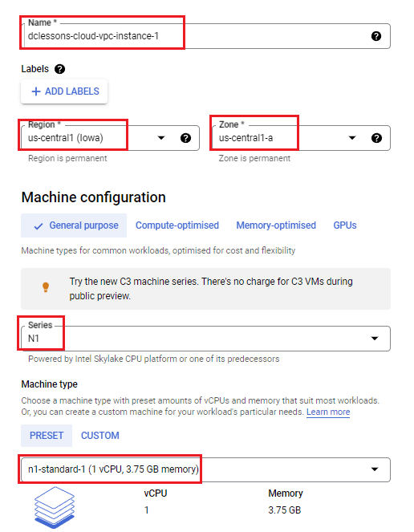
Task: Click the Region field help icon
Action: pyautogui.click(x=185, y=138)
